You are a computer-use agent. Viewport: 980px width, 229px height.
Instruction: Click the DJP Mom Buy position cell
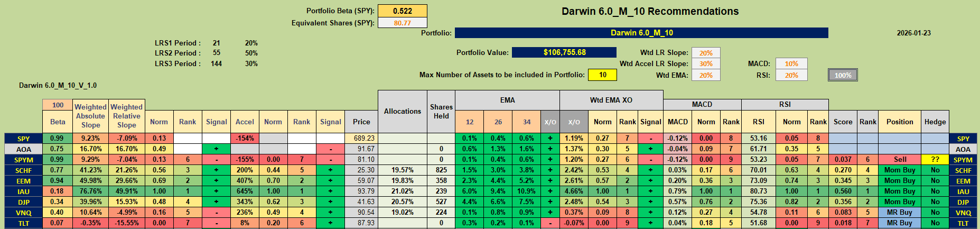tap(900, 201)
